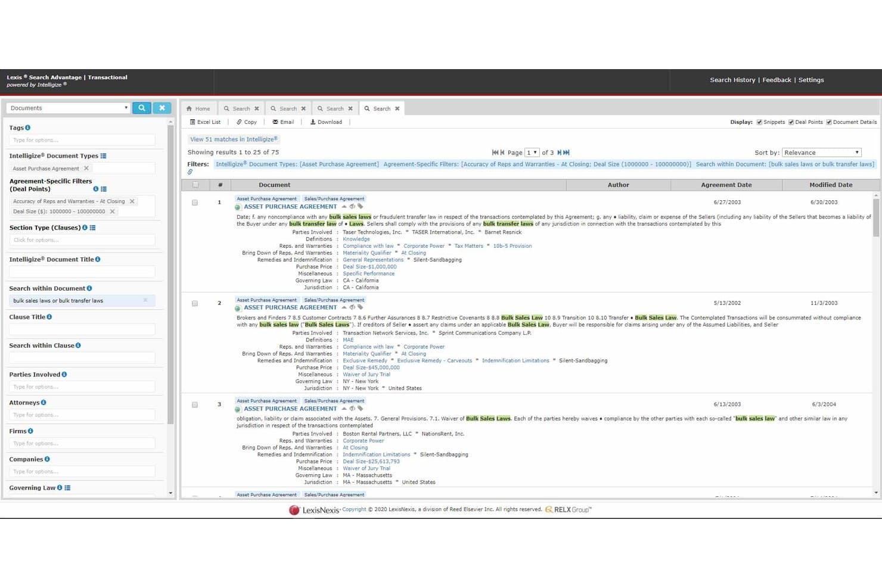Open list icon beside Section Type (Clauses)
882x588 pixels.
pyautogui.click(x=92, y=228)
